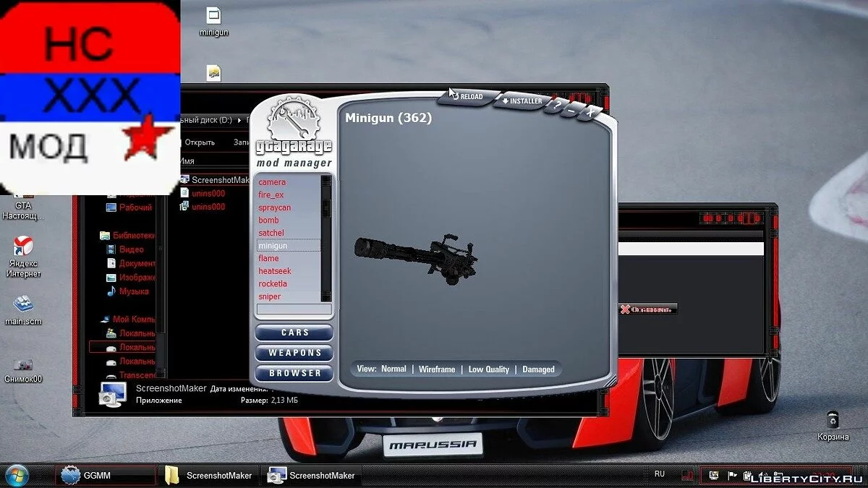The height and width of the screenshot is (488, 868).
Task: Toggle the Damaged view option
Action: (x=538, y=369)
